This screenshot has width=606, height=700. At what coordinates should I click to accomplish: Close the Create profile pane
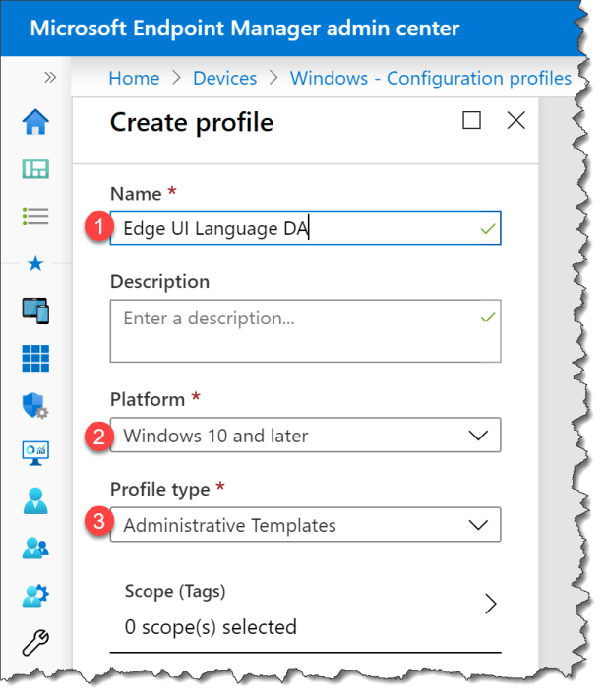point(515,120)
